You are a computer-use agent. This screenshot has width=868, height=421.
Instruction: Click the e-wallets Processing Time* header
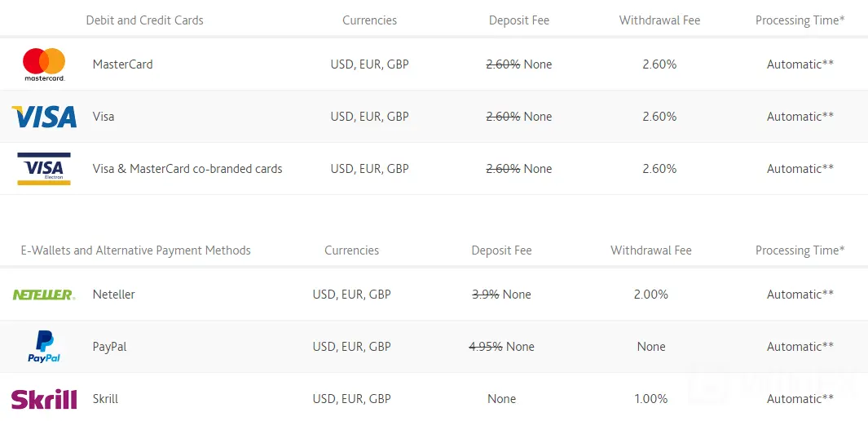point(800,250)
